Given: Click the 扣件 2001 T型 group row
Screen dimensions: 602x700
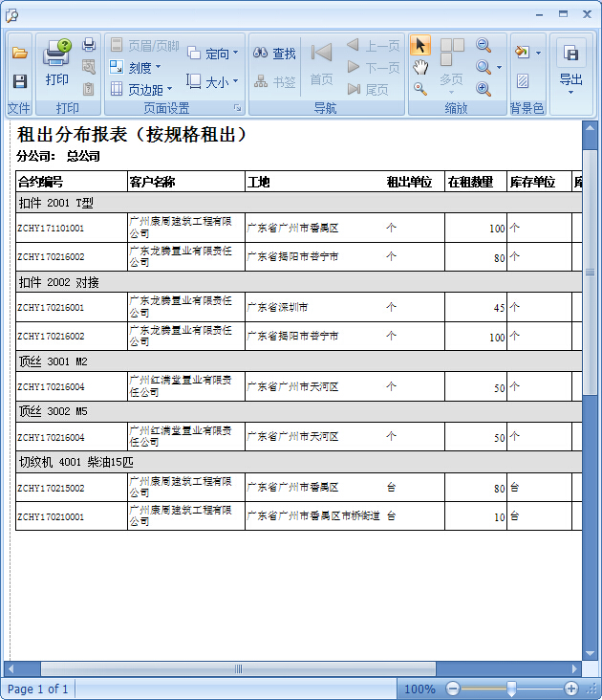Looking at the screenshot, I should pyautogui.click(x=299, y=203).
